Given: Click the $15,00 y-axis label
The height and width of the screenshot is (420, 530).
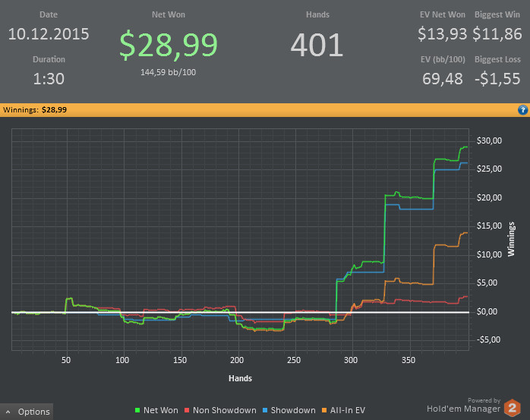Looking at the screenshot, I should tap(489, 226).
